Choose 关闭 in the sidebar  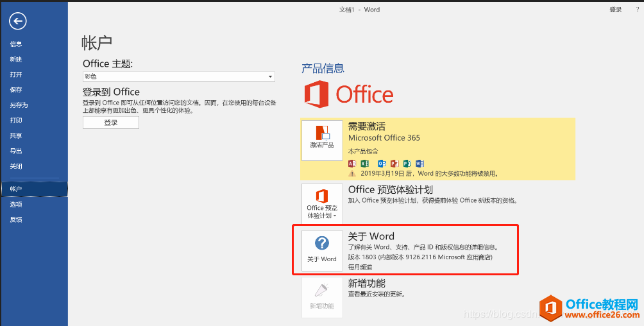pyautogui.click(x=16, y=166)
